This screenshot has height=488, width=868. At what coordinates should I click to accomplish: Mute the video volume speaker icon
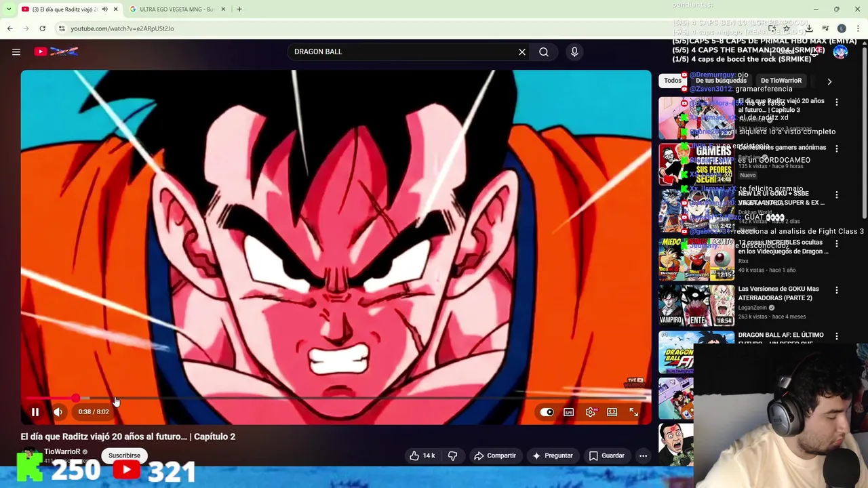[58, 411]
